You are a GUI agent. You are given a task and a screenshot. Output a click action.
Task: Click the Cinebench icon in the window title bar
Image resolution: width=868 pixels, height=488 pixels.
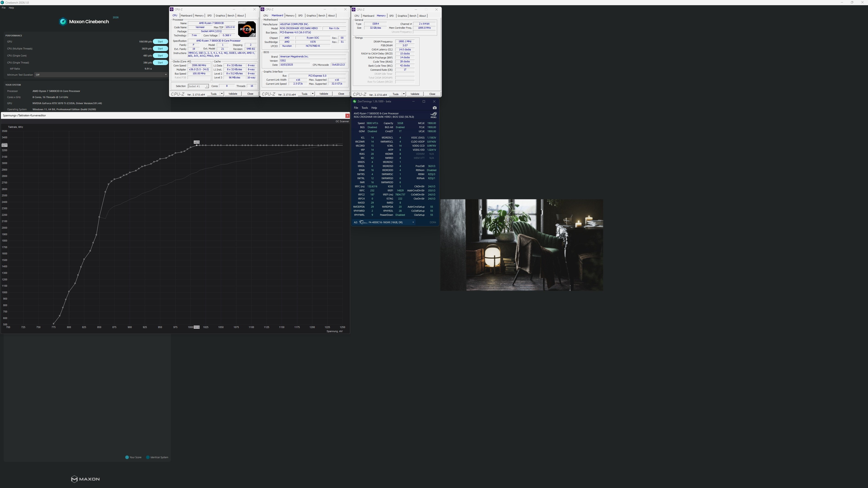(3, 2)
